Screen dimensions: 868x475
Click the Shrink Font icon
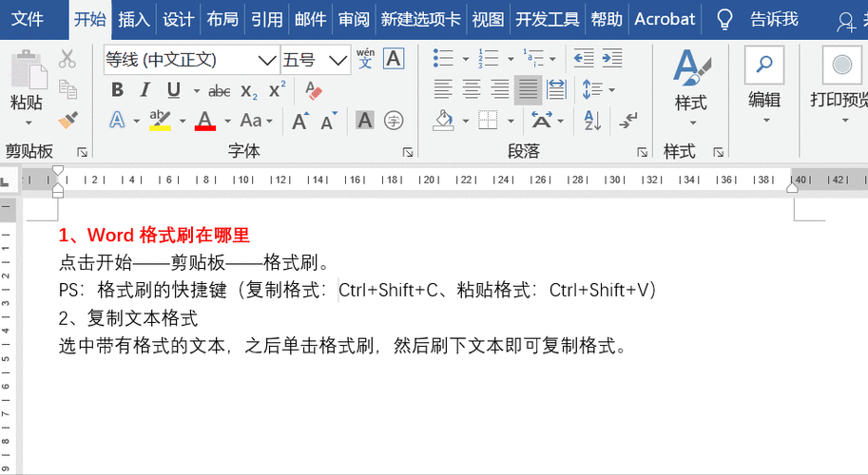[329, 121]
